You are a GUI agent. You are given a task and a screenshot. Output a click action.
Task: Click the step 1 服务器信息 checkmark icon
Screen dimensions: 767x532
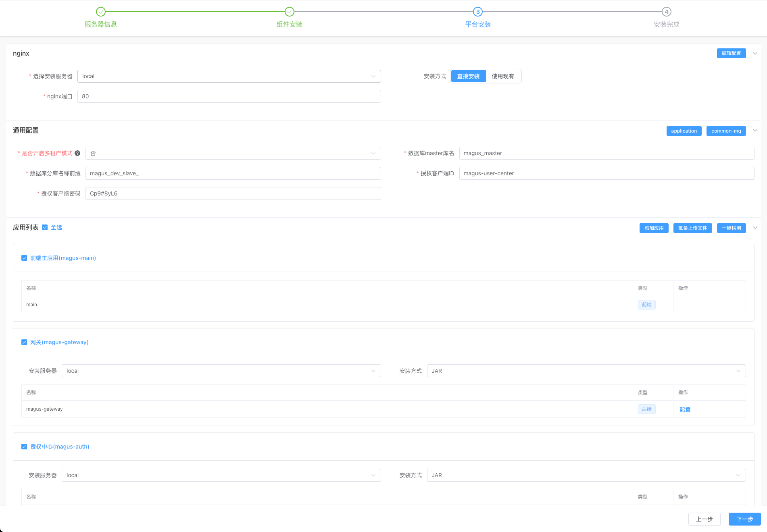pyautogui.click(x=101, y=12)
